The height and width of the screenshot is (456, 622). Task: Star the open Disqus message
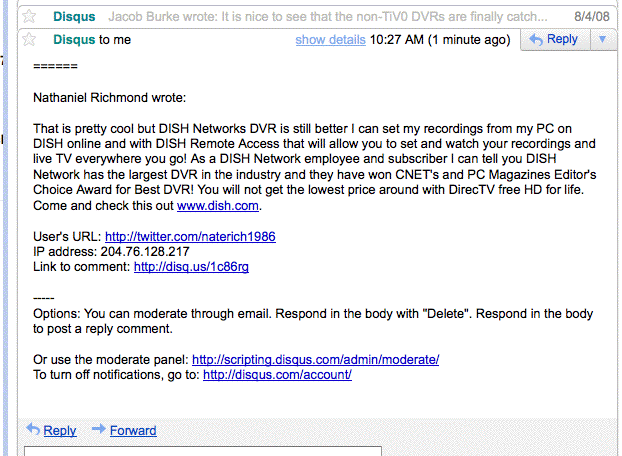coord(30,40)
